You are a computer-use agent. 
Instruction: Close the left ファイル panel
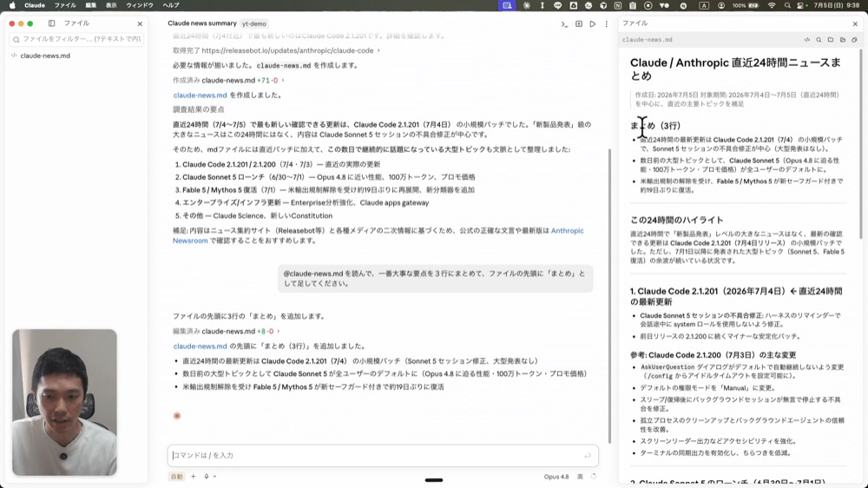coord(140,23)
